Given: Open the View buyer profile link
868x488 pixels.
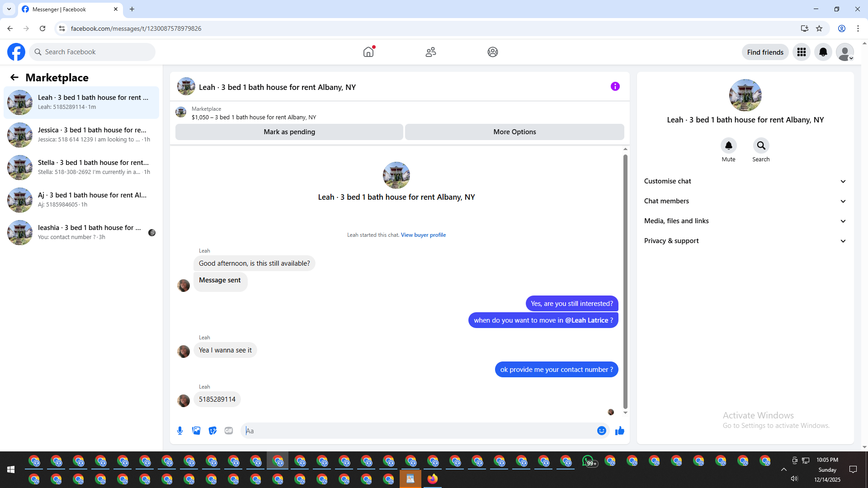Looking at the screenshot, I should 423,235.
